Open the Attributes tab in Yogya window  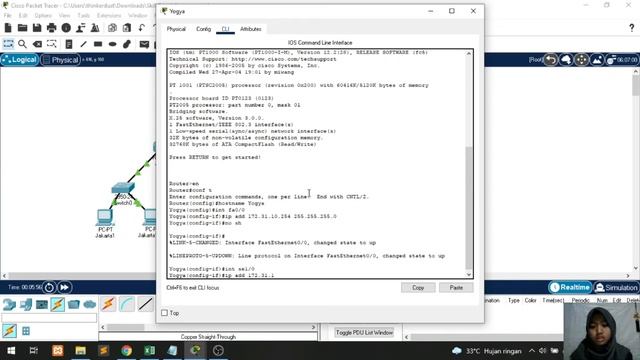click(251, 29)
